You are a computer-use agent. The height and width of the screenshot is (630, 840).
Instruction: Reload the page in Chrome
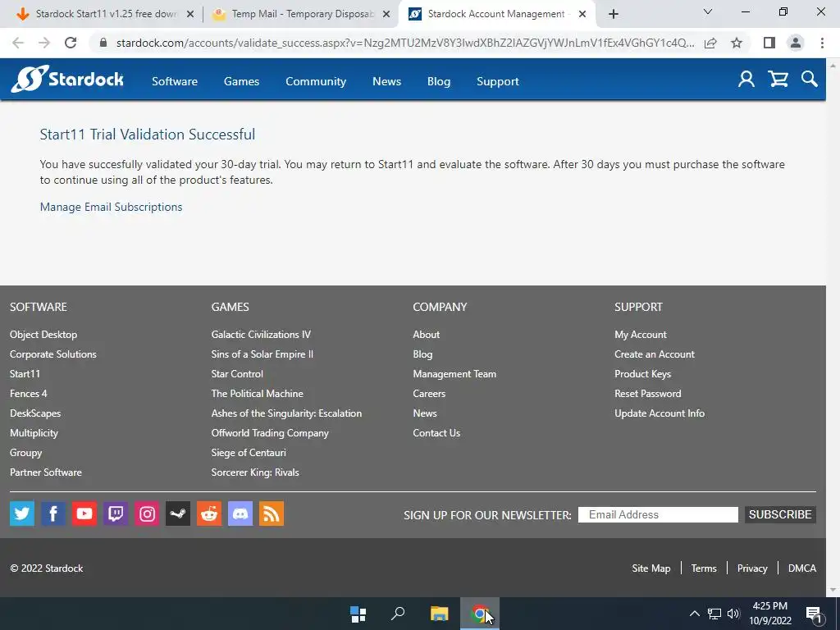pyautogui.click(x=71, y=43)
